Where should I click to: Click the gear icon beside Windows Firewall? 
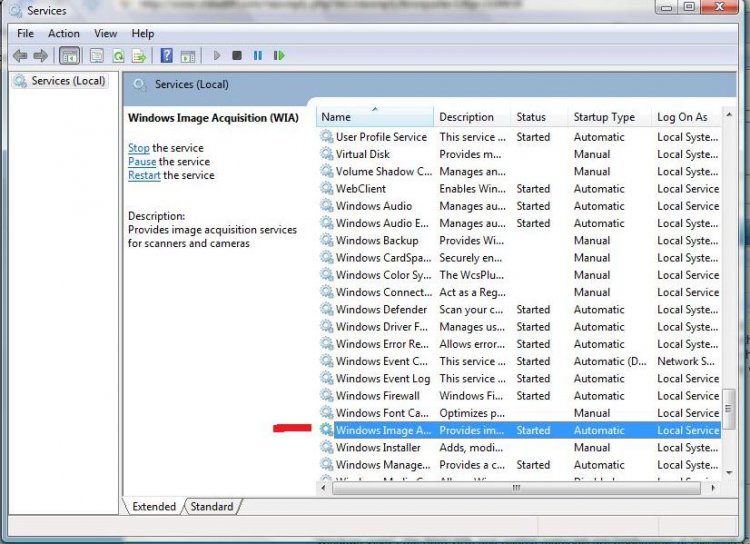(327, 395)
